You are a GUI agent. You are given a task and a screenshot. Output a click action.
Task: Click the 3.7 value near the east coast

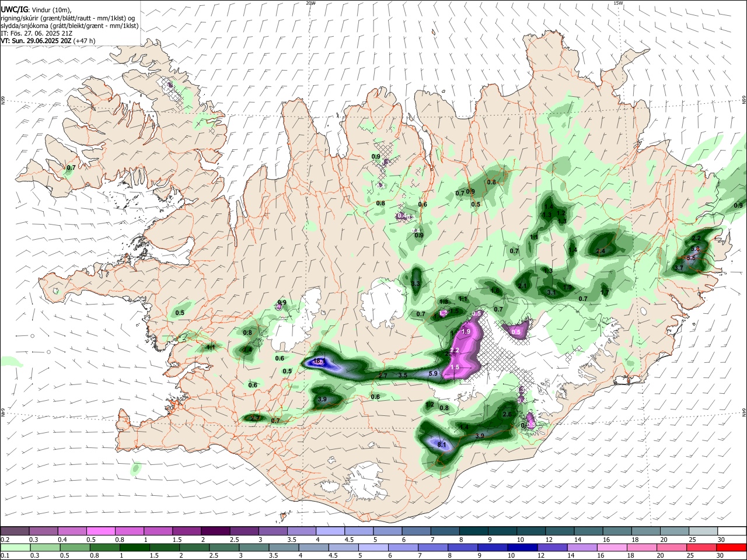679,268
